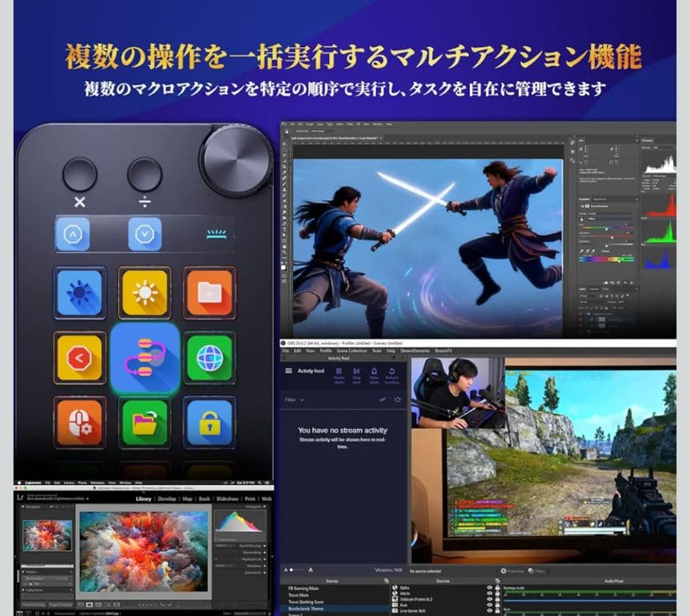The width and height of the screenshot is (690, 616).
Task: Toggle the lock on the Alerts source
Action: [498, 594]
